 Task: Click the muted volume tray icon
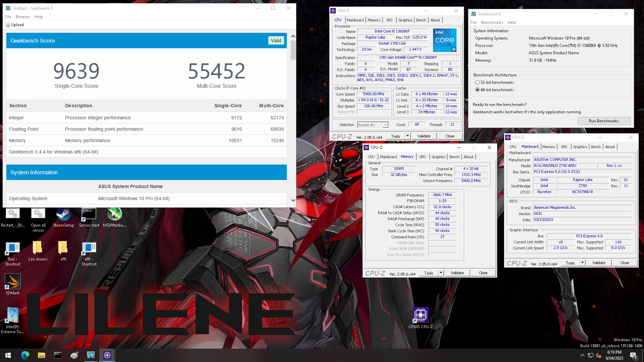(x=598, y=355)
